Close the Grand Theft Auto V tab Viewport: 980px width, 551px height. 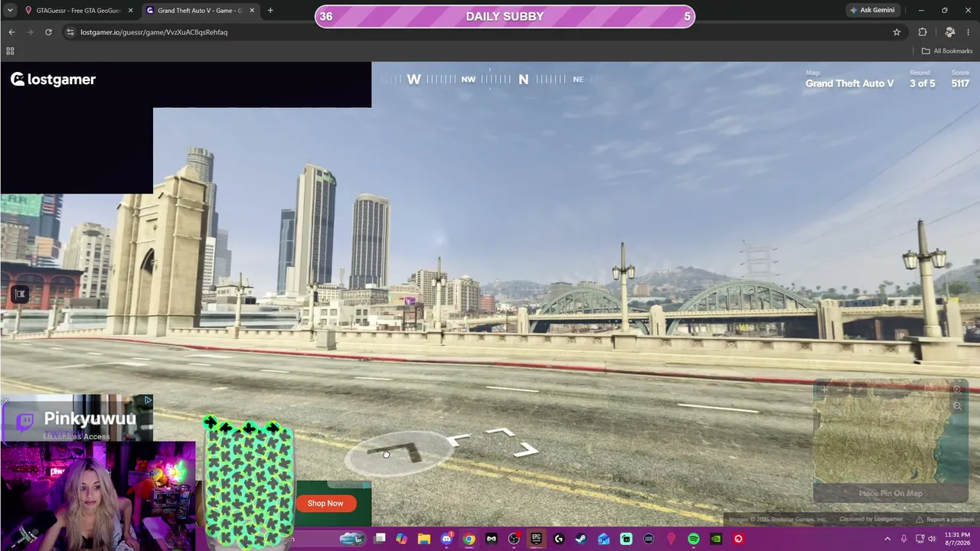(252, 11)
